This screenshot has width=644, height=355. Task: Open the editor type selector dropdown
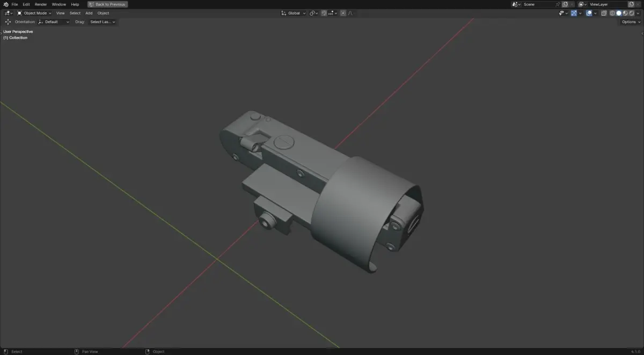(9, 13)
